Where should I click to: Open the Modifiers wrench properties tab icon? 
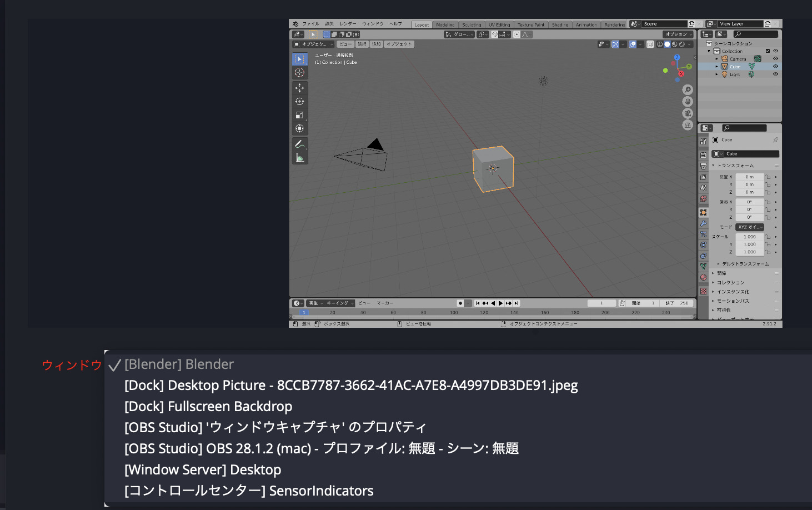coord(704,223)
